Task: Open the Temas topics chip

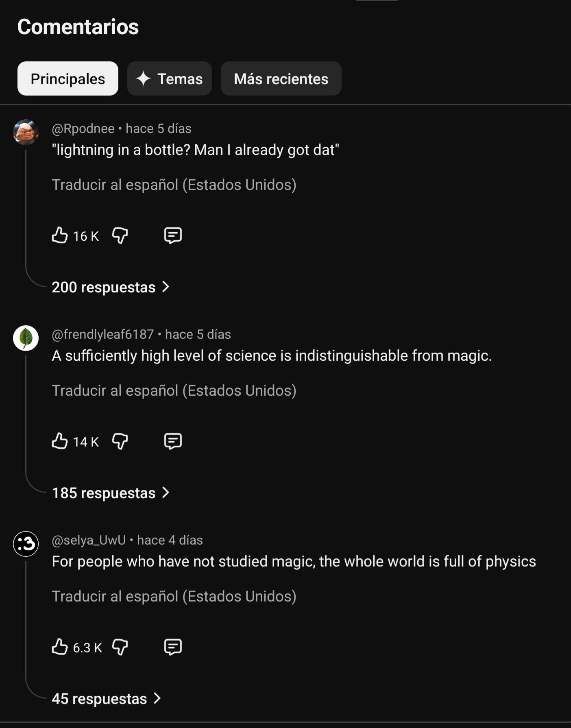Action: point(170,79)
